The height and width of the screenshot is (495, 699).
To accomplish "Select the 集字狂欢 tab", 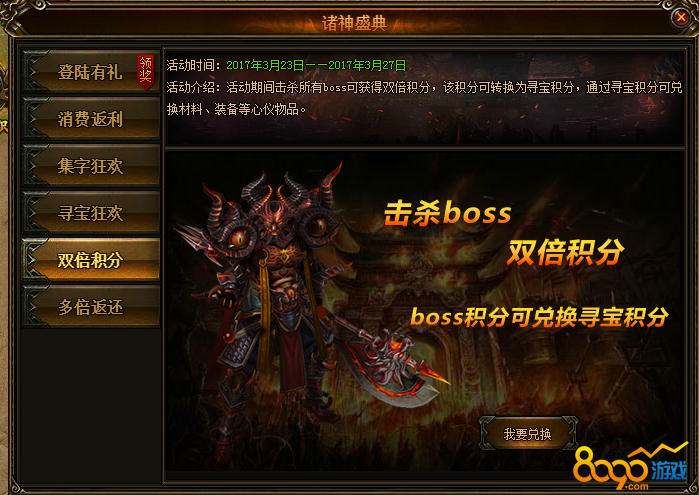I will click(x=91, y=166).
